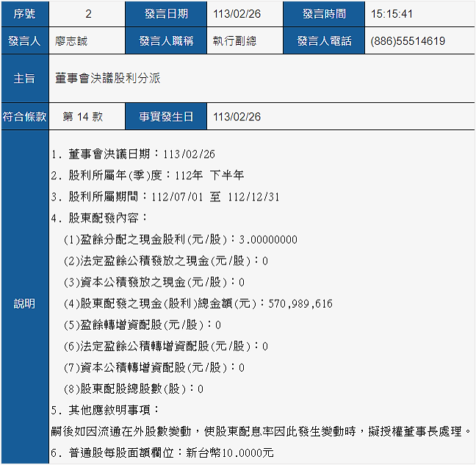The width and height of the screenshot is (476, 465).
Task: Select the cash dividend value 3.00000000
Action: pyautogui.click(x=268, y=239)
